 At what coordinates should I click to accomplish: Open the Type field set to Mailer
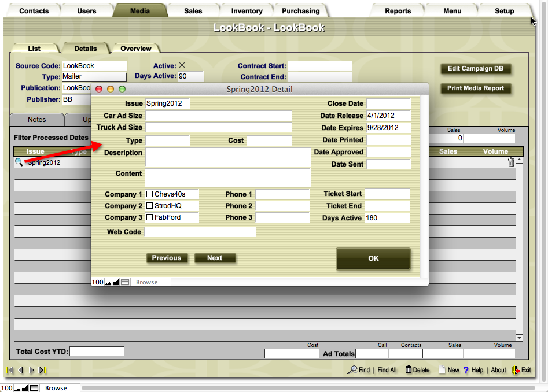[94, 76]
